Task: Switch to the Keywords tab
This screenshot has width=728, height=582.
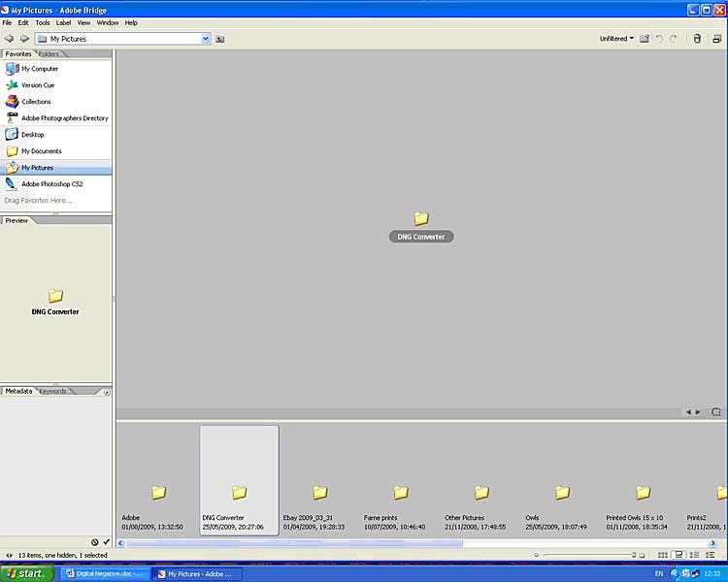Action: (53, 391)
